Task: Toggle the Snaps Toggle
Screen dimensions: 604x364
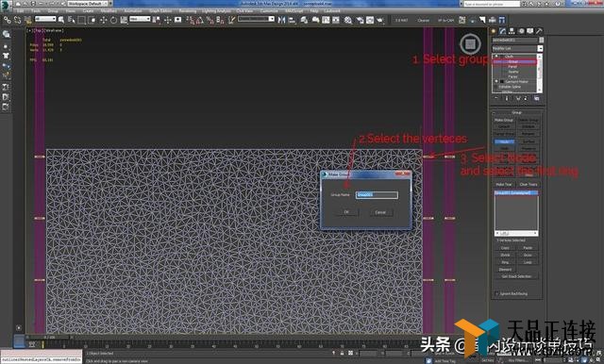Action: (x=191, y=20)
